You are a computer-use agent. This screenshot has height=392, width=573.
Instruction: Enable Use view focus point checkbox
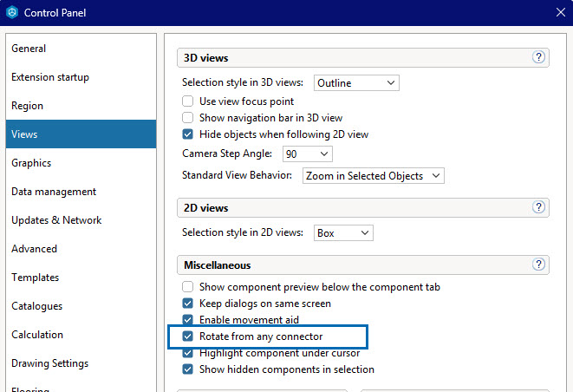[x=188, y=101]
